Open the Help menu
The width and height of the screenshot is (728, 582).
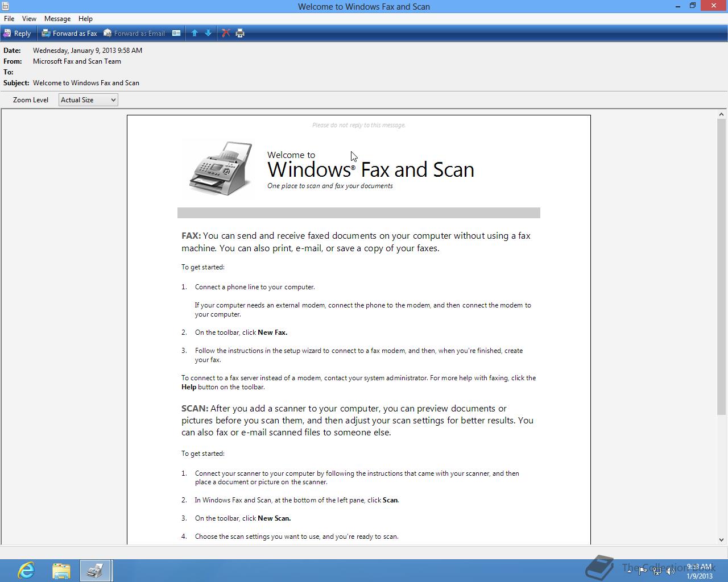tap(85, 19)
